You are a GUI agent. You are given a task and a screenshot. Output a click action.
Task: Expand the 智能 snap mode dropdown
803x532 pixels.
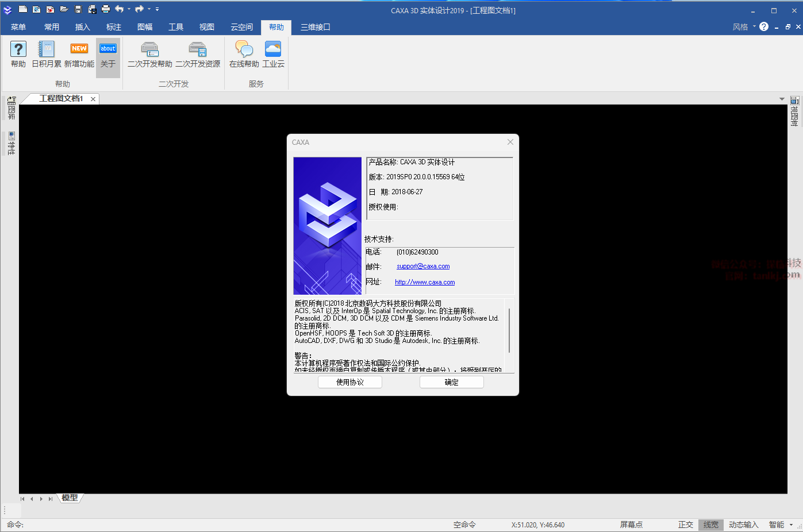(x=791, y=525)
